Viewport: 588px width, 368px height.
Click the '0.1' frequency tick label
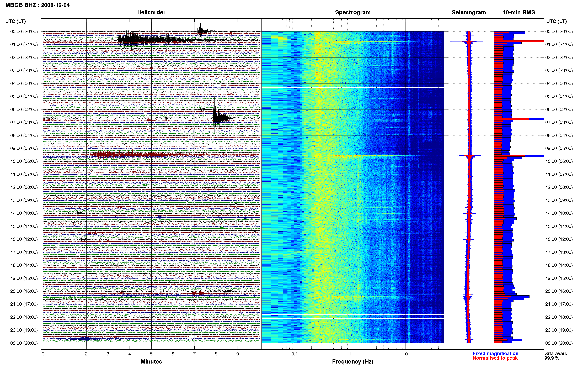[295, 354]
